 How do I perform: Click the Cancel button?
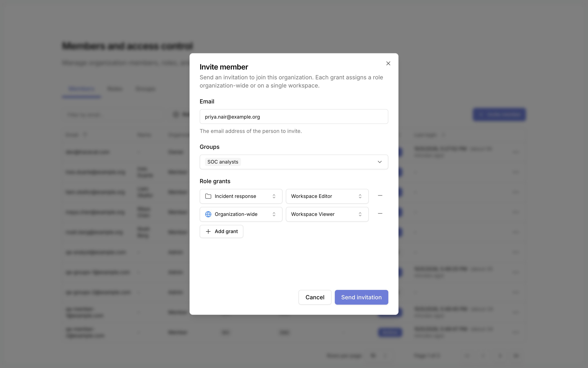pos(315,297)
